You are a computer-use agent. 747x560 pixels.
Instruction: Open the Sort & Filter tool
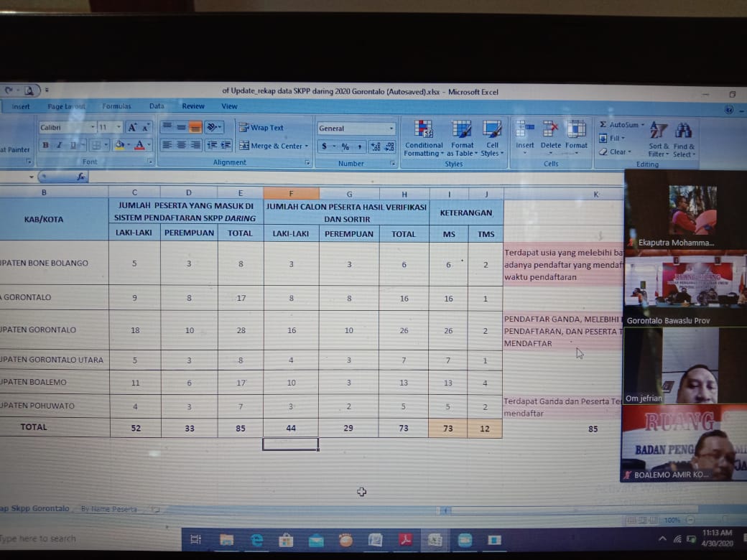point(658,131)
